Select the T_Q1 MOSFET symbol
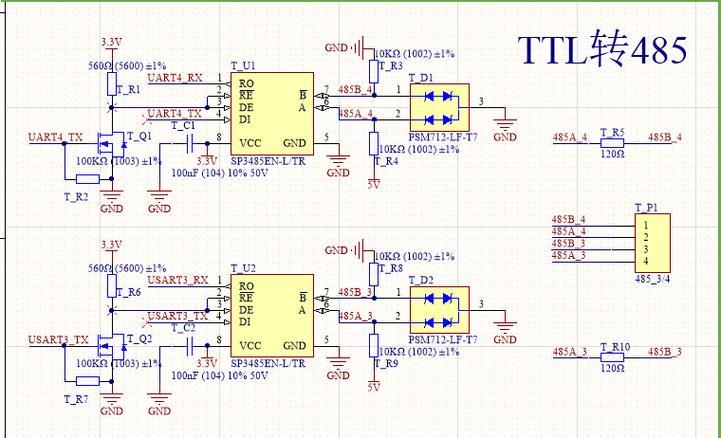 (112, 143)
